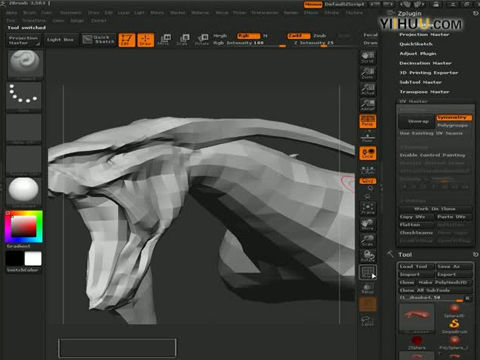Screen dimensions: 480x360
Task: Open the dots stroke type selector
Action: coord(24,96)
